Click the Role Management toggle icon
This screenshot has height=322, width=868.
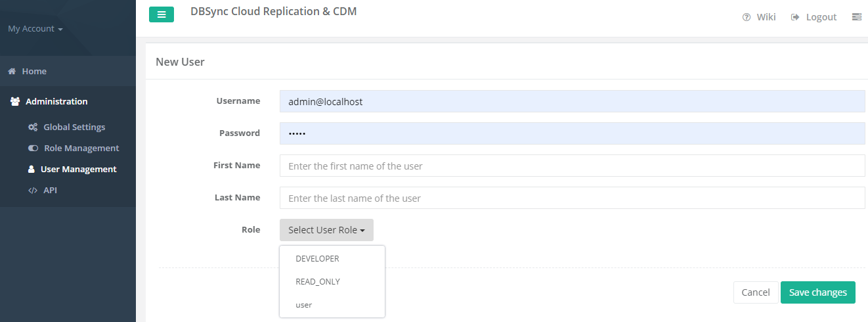pyautogui.click(x=33, y=148)
